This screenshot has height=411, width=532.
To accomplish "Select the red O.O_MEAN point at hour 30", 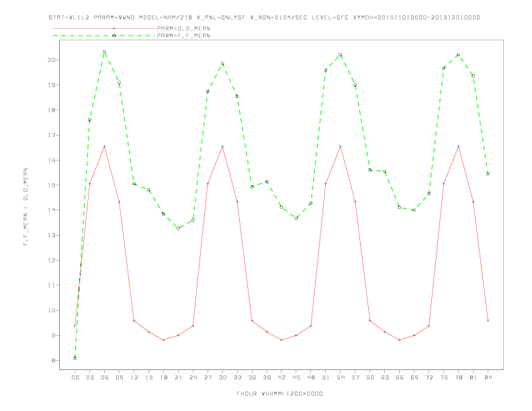I will 222,146.
